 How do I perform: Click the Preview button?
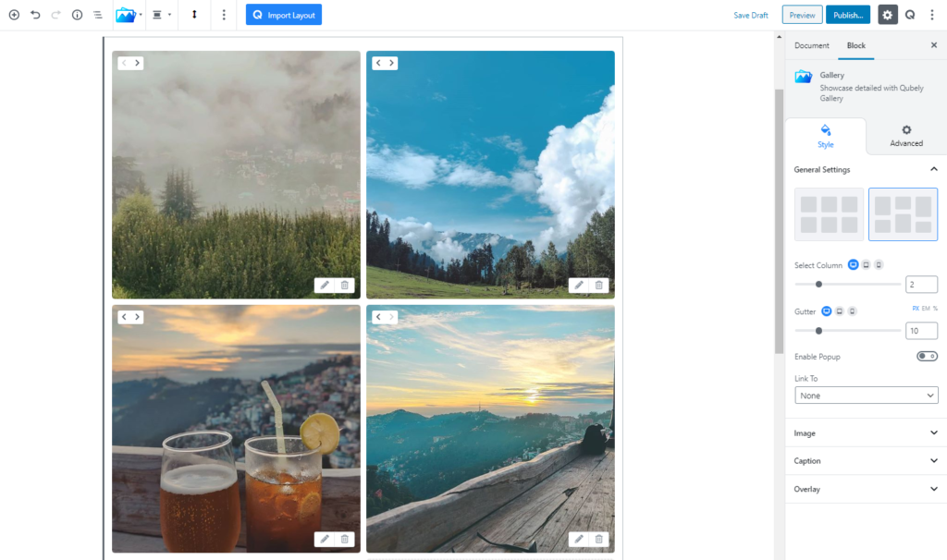[802, 15]
